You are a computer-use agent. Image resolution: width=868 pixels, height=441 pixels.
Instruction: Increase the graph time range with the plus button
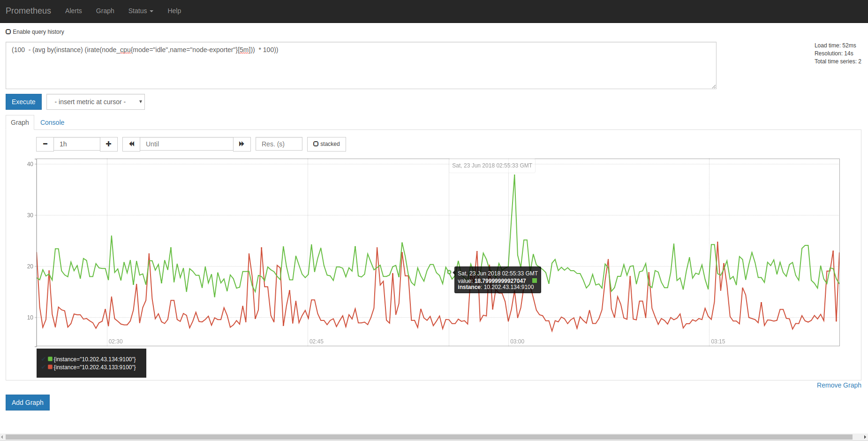pos(108,144)
